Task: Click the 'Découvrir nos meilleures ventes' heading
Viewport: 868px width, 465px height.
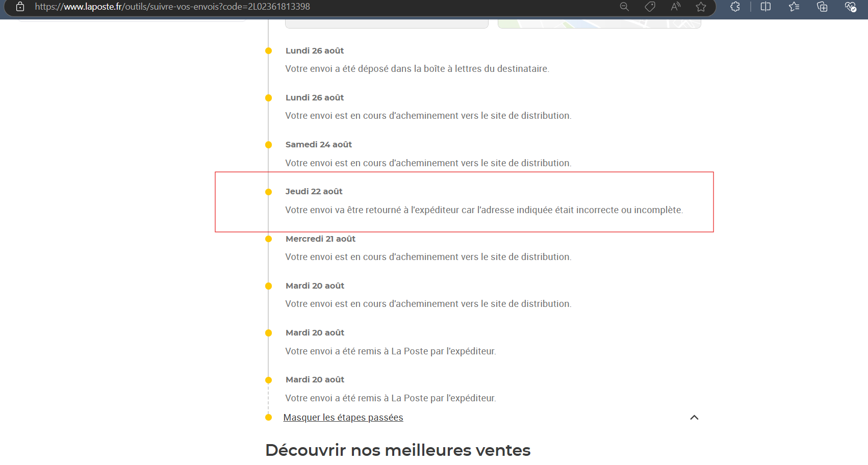Action: [x=398, y=450]
